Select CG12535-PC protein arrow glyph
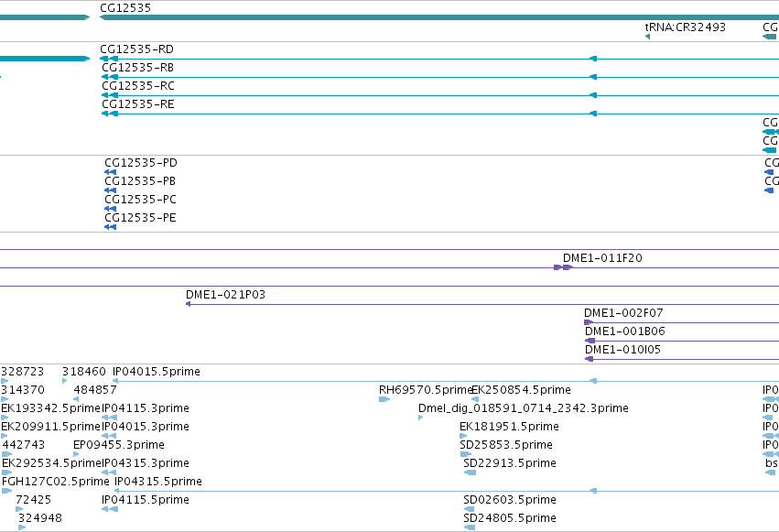Image resolution: width=779 pixels, height=532 pixels. click(x=110, y=209)
